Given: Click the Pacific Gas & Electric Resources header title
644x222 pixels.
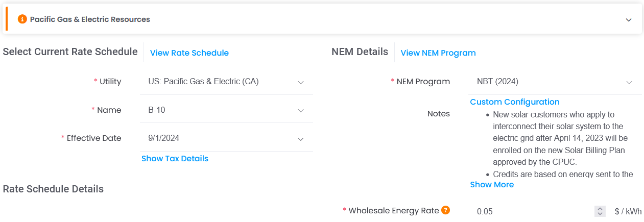Looking at the screenshot, I should pos(90,19).
